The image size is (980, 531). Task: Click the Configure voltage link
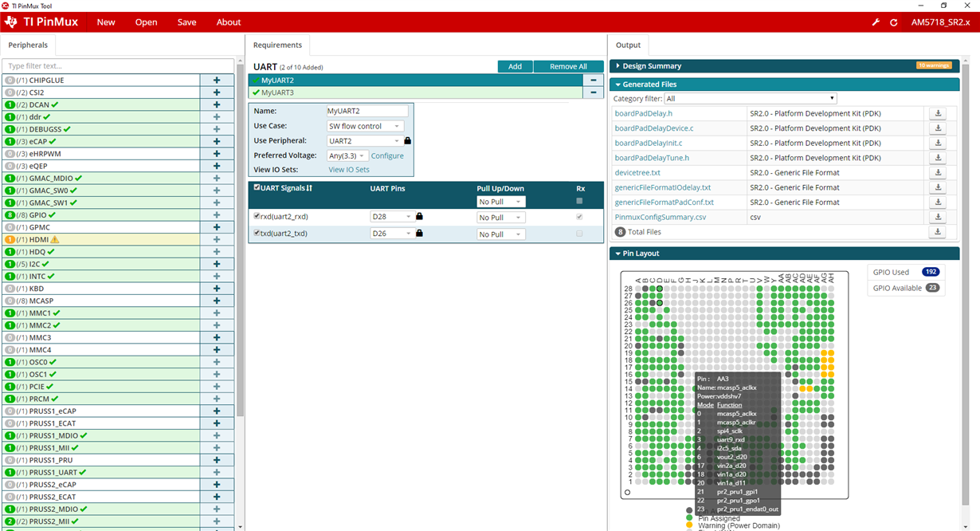(x=387, y=156)
